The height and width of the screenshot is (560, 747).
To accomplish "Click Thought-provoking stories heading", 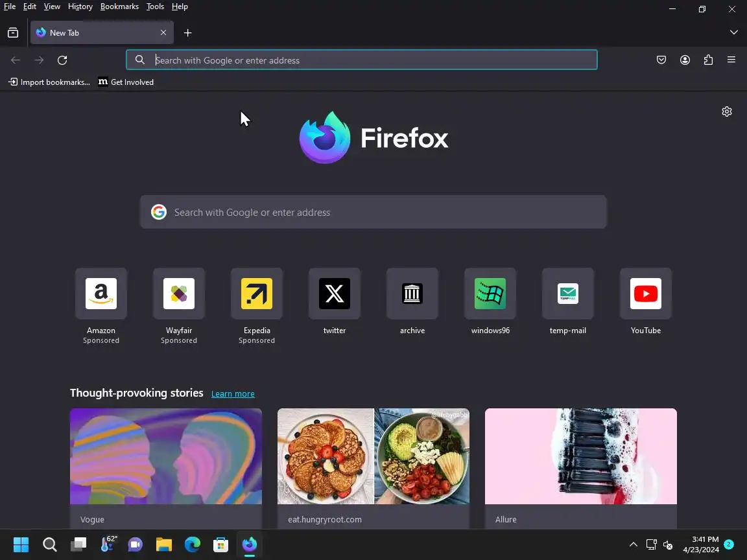I will tap(137, 393).
